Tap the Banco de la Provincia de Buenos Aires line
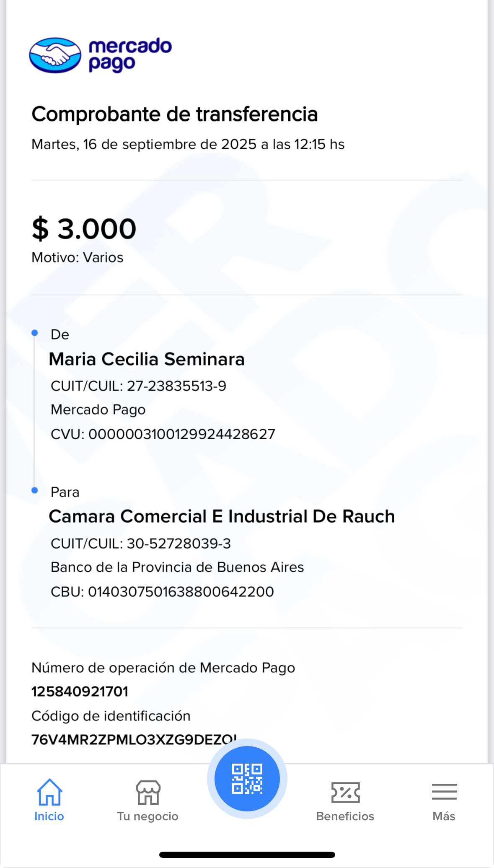Screen dimensions: 494x868 tap(177, 567)
